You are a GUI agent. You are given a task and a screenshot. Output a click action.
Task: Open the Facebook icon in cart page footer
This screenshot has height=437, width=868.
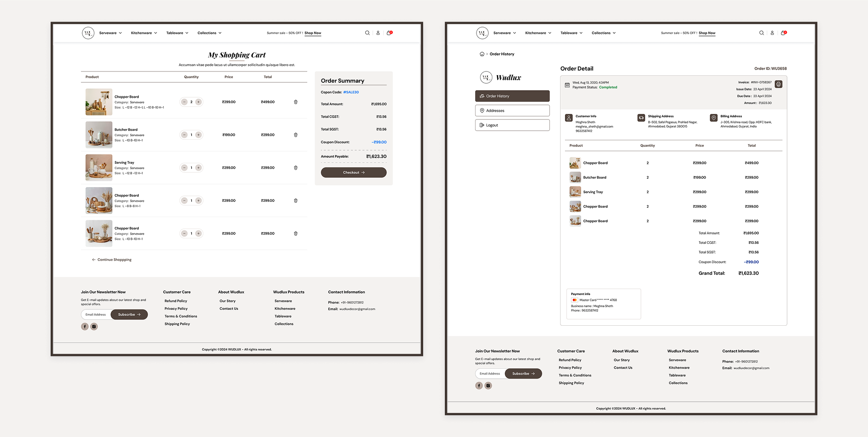coord(85,327)
